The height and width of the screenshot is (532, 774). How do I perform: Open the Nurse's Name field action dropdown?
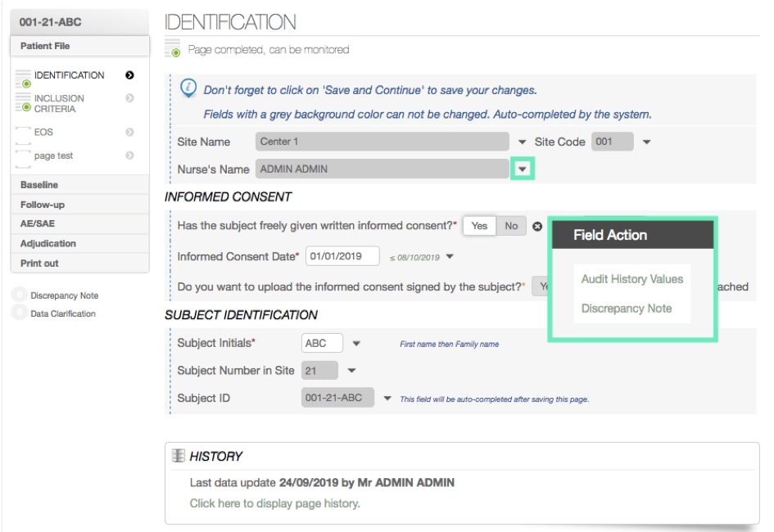coord(523,169)
